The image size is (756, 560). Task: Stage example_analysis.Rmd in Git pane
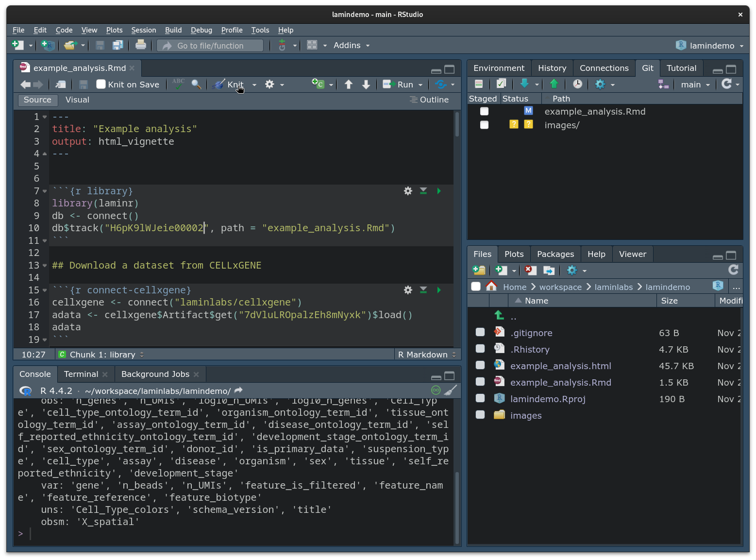tap(484, 111)
